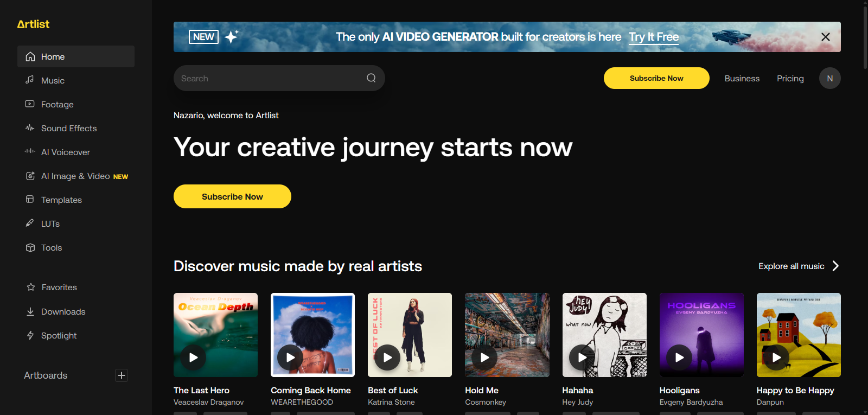Play Happy to Be Happy track
The width and height of the screenshot is (868, 415).
tap(776, 357)
